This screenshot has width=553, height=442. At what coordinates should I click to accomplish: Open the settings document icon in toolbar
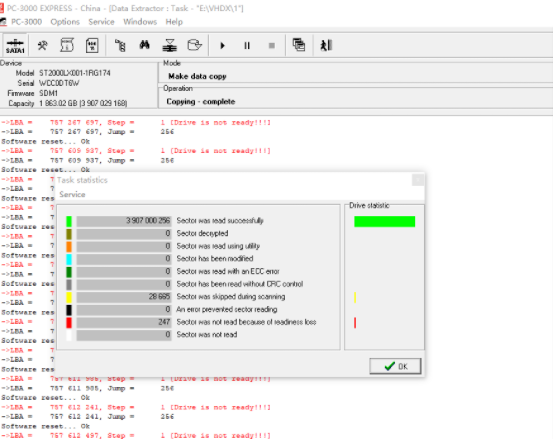pos(92,46)
